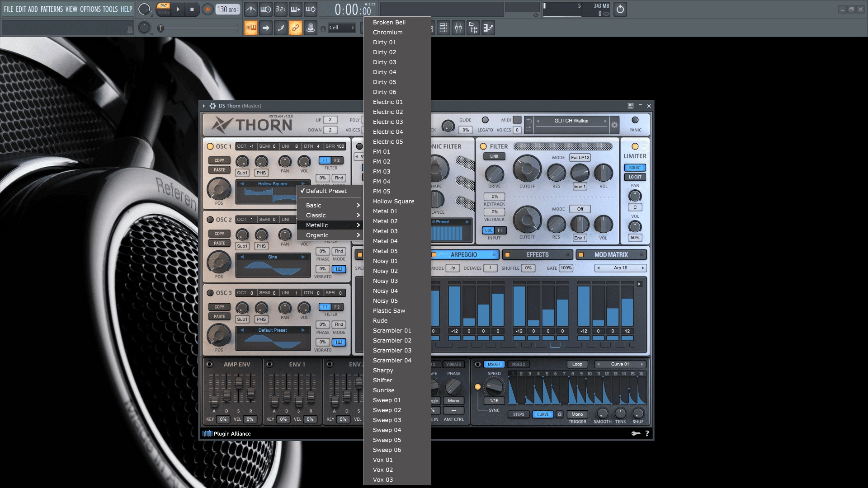Toggle the orange link icon in toolbar
Image resolution: width=868 pixels, height=488 pixels.
tap(296, 28)
